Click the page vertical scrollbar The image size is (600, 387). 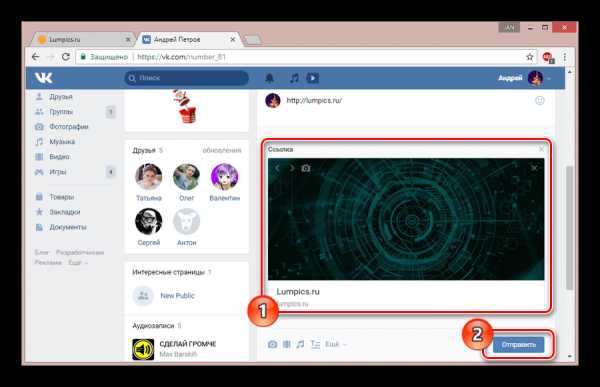[x=569, y=228]
